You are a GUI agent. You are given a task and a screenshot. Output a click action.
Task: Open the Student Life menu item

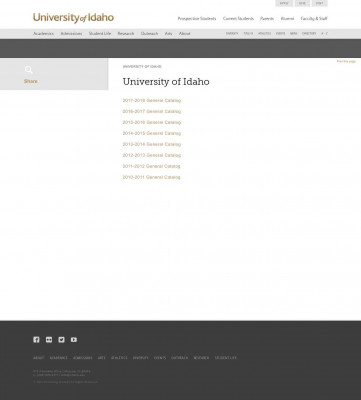click(100, 34)
